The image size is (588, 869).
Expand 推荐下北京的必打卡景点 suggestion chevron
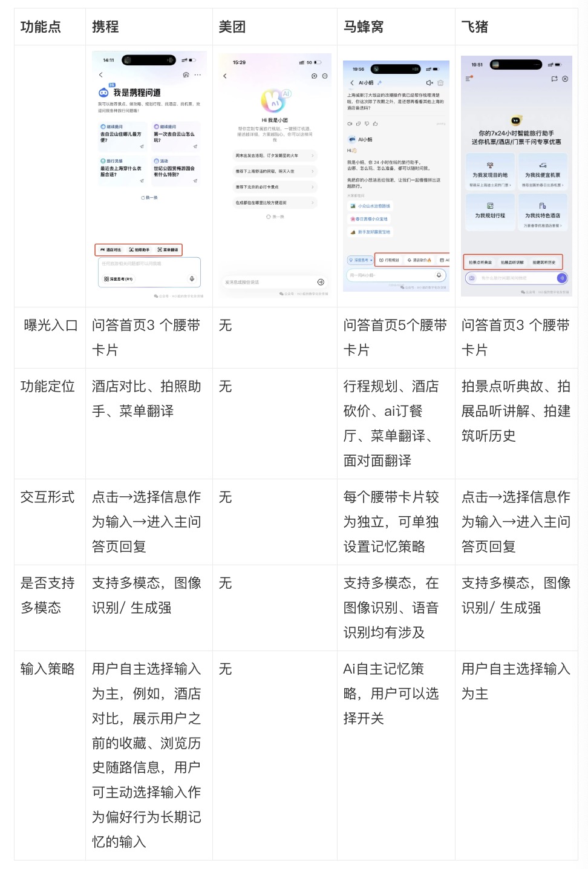pyautogui.click(x=313, y=187)
